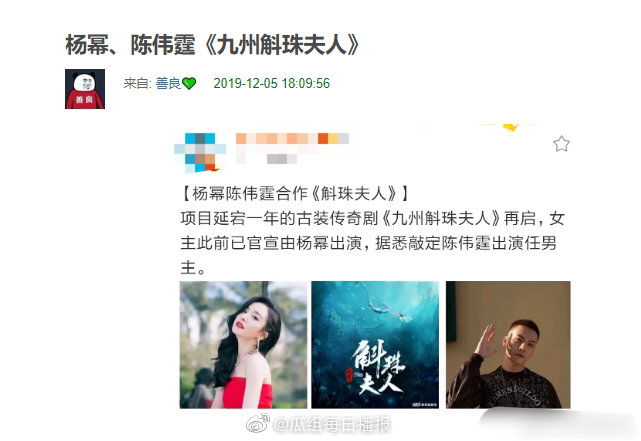This screenshot has height=441, width=641.
Task: Open the photo of woman in red dress
Action: 243,345
